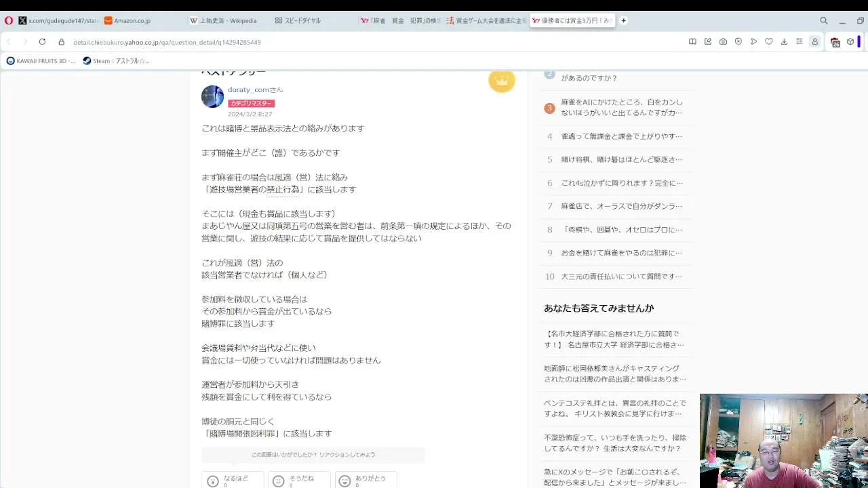The image size is (868, 488).
Task: Open the 麻雀 賞金 犯罪 search tab
Action: click(399, 21)
